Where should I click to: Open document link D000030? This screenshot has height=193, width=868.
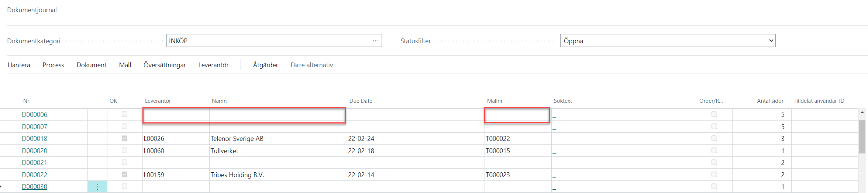35,187
